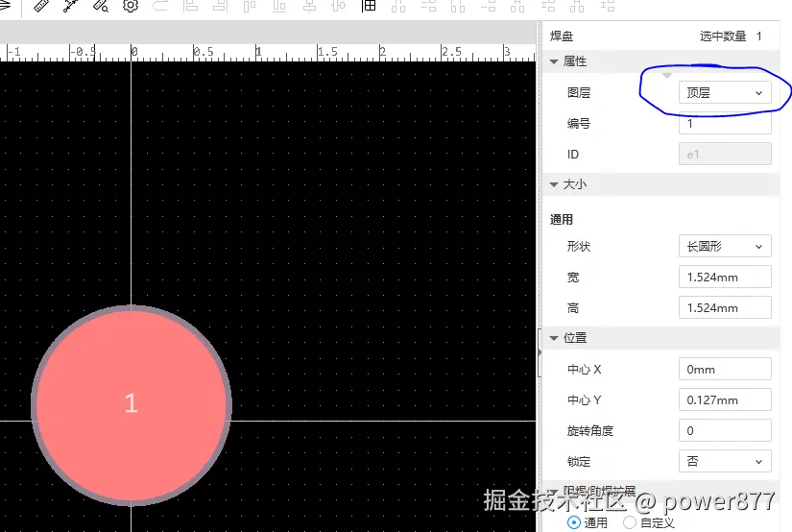Click the 旋转角度 input field
Viewport: 792px width, 532px height.
tap(725, 431)
